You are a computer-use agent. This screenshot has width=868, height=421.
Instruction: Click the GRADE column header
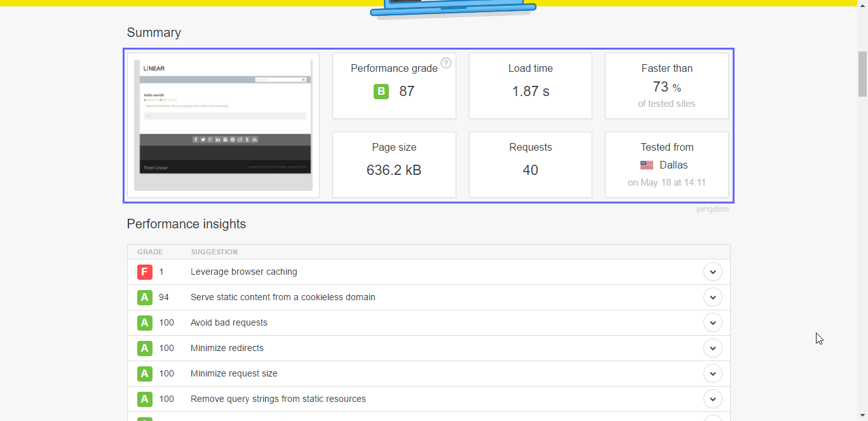tap(150, 252)
